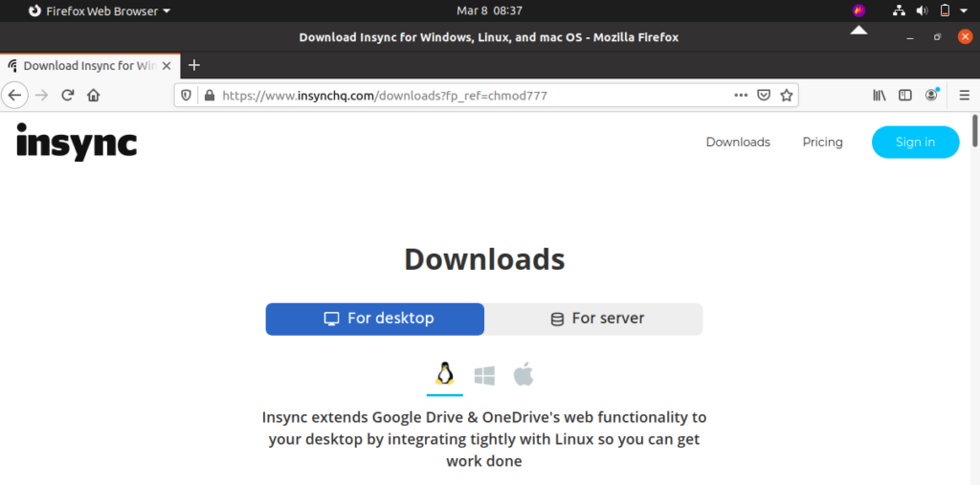Image resolution: width=980 pixels, height=485 pixels.
Task: Open tracking protection shield icon
Action: coord(187,96)
